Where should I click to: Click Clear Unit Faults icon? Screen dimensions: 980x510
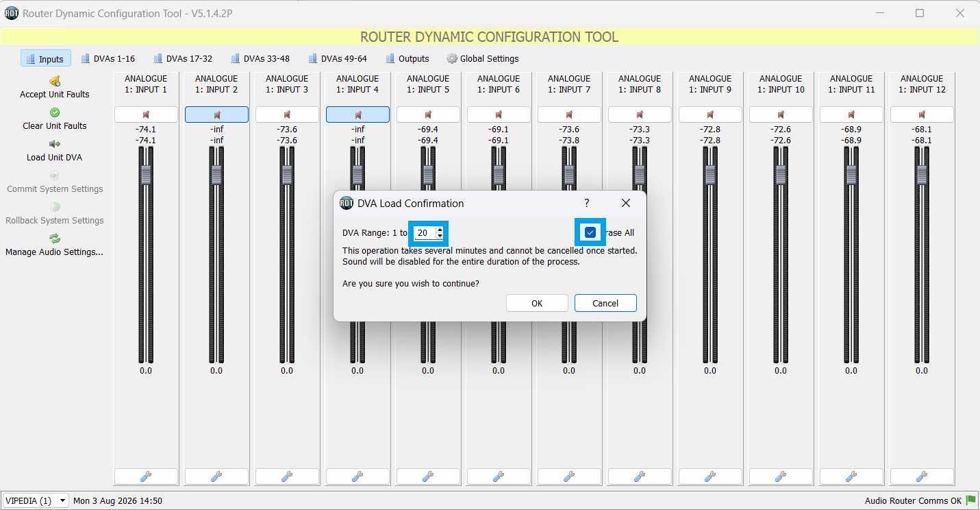point(55,112)
